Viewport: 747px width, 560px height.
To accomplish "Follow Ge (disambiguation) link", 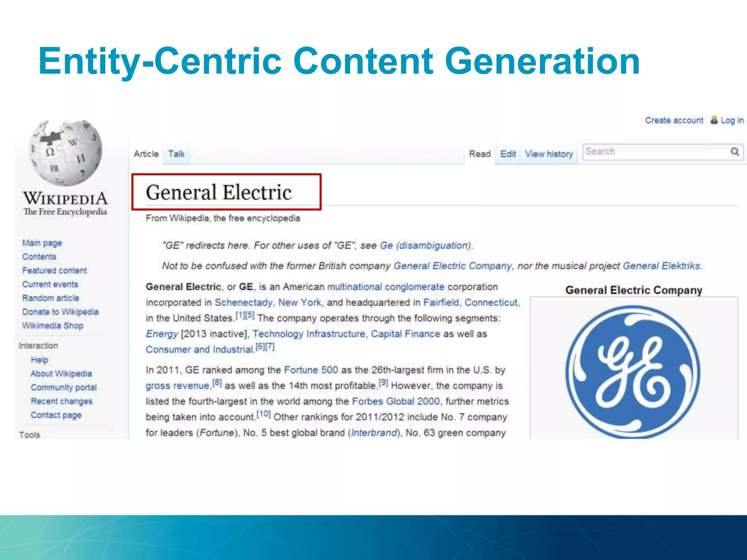I will [x=426, y=245].
